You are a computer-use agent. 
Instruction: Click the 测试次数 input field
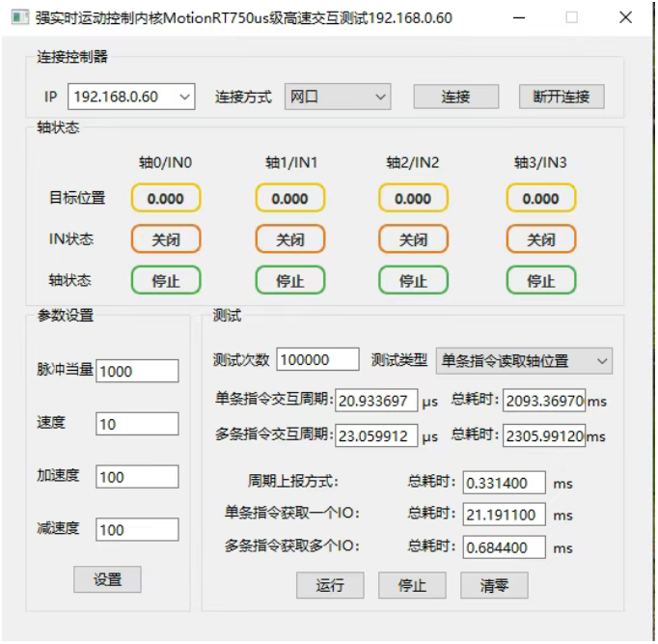pyautogui.click(x=317, y=359)
